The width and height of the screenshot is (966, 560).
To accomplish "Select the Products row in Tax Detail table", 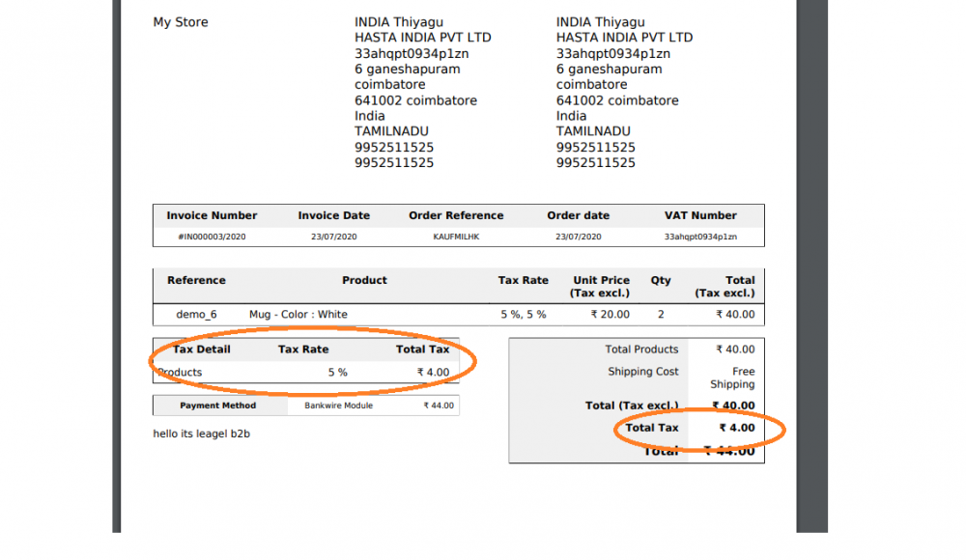I will (x=180, y=372).
